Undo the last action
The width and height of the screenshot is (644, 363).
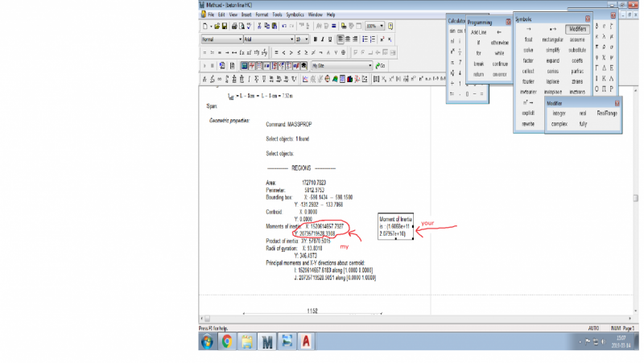284,26
